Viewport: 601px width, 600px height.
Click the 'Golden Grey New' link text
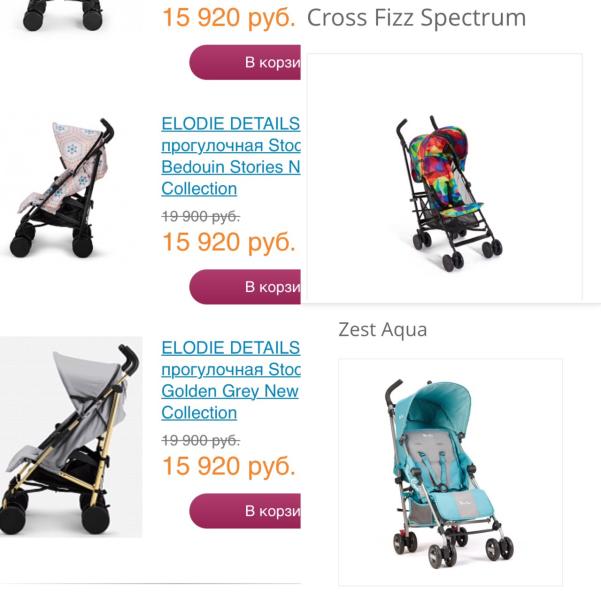pyautogui.click(x=230, y=391)
